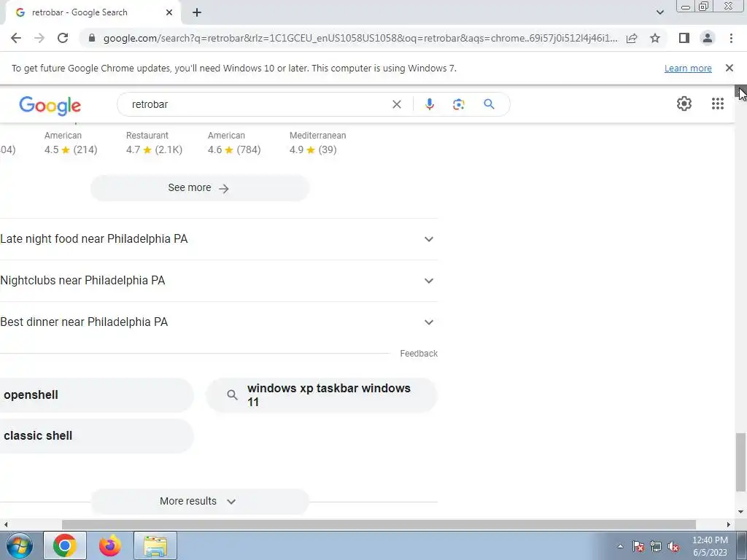Select the Mediterranean 4.9 listing
The image size is (747, 560).
point(317,143)
